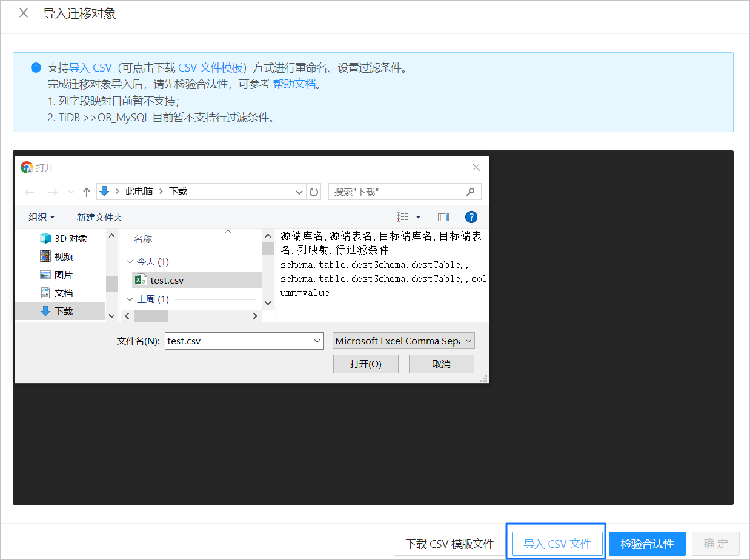The image size is (750, 560).
Task: Open recent locations dropdown arrow
Action: click(71, 192)
